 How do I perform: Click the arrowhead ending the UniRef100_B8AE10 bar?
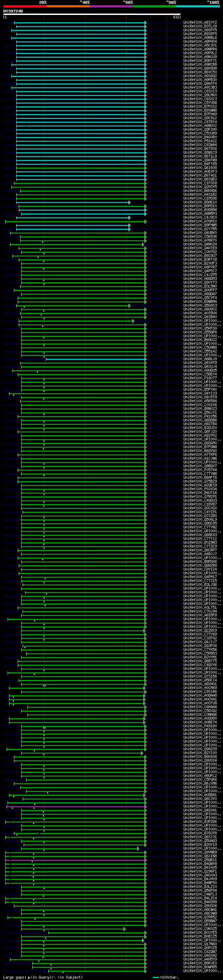(130, 202)
